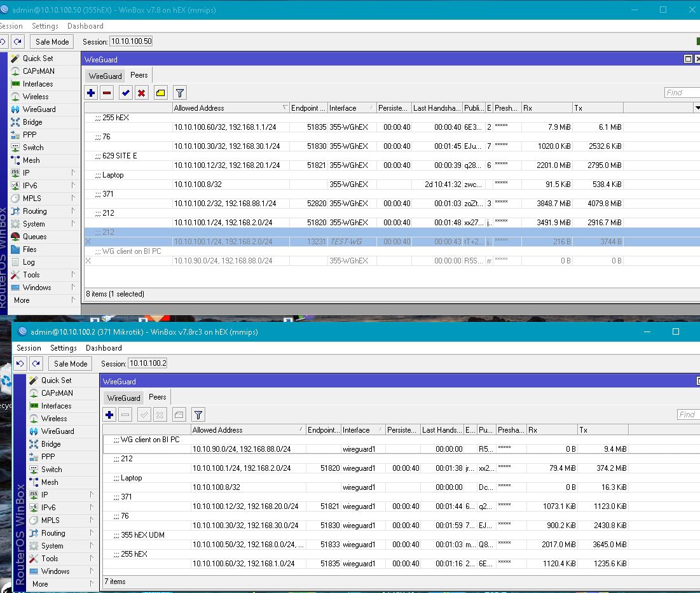Click the yellow Comment icon in top toolbar
The width and height of the screenshot is (700, 593).
pyautogui.click(x=160, y=93)
